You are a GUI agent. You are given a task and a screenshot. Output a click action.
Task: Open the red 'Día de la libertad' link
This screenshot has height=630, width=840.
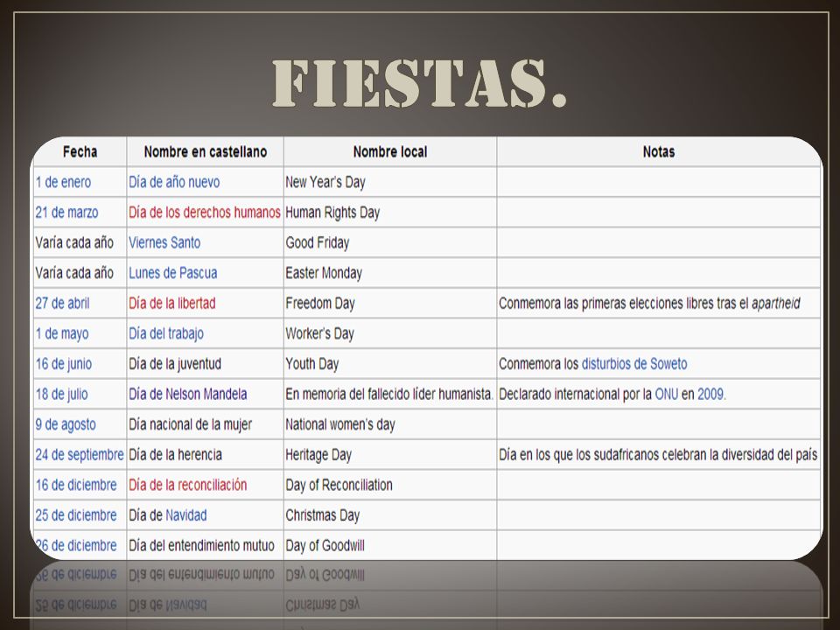(172, 304)
